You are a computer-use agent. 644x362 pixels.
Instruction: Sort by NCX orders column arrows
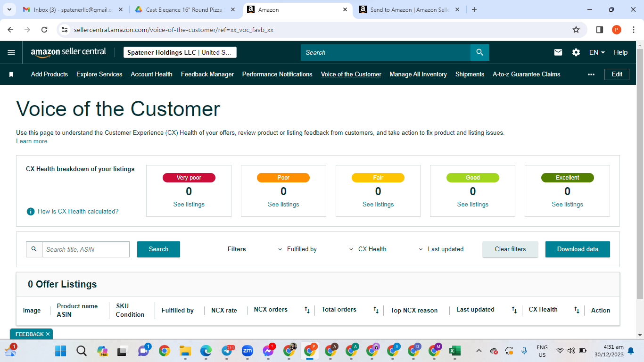click(x=307, y=310)
